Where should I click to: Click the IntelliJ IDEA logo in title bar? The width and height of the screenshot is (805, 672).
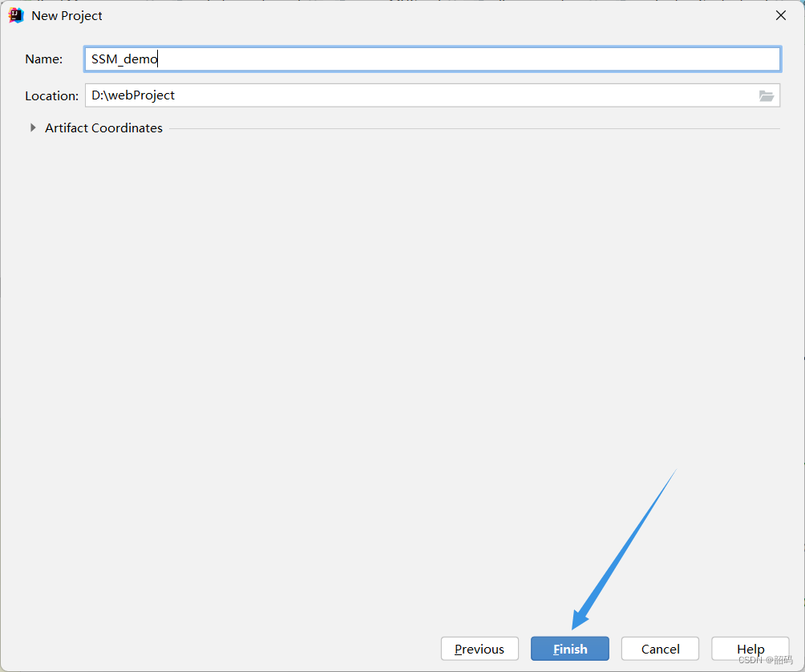click(x=16, y=15)
